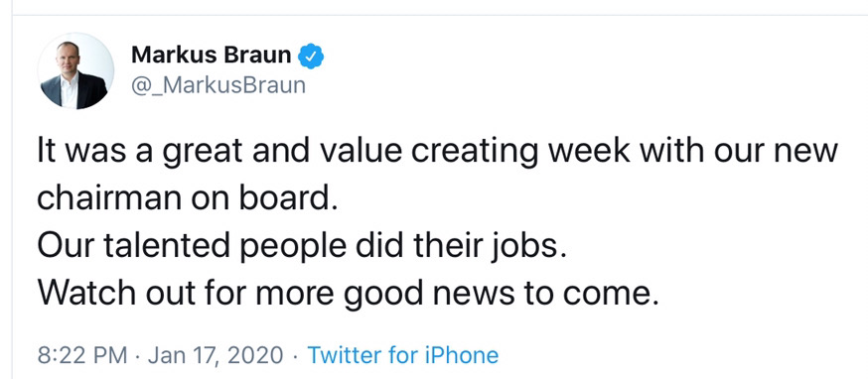The image size is (868, 379).
Task: Click the 8:22 PM timestamp
Action: point(82,354)
